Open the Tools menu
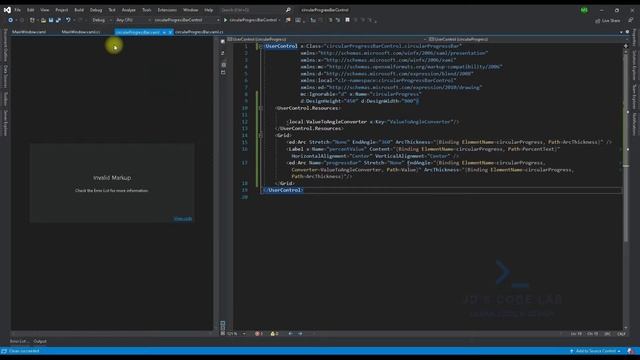640x360 pixels. [x=147, y=10]
